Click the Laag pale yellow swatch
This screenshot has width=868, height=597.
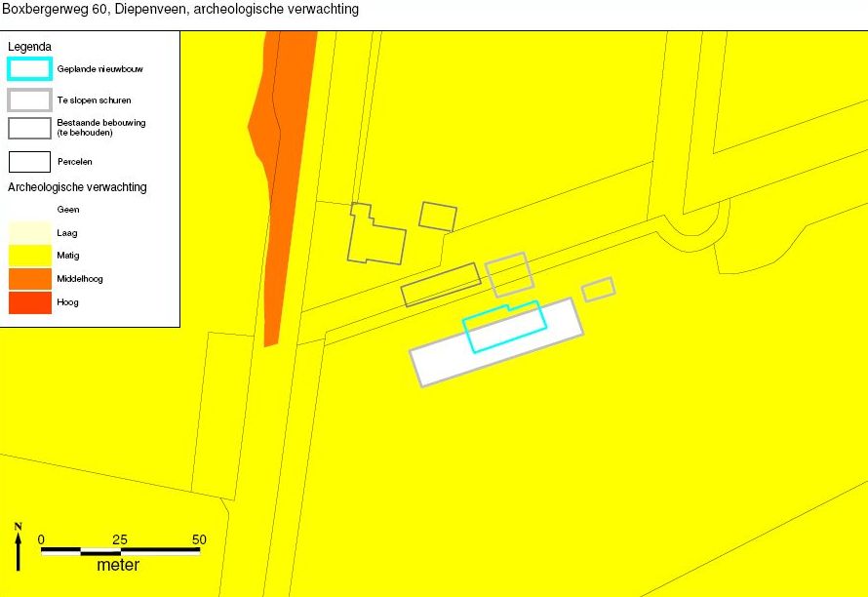click(x=29, y=233)
